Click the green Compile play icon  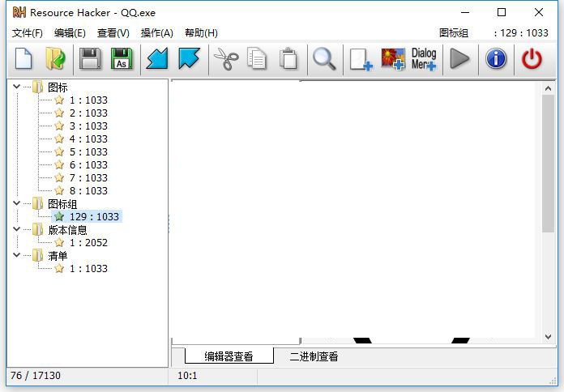(459, 59)
